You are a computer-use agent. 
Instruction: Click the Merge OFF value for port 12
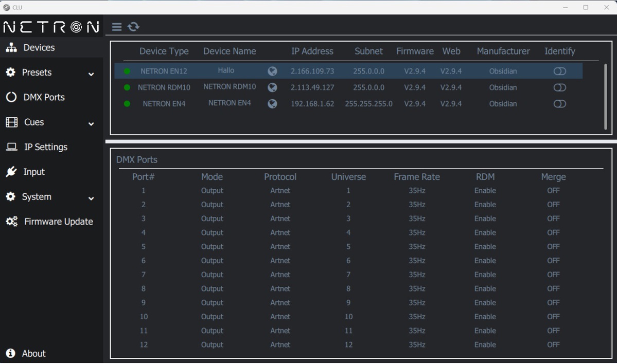553,345
